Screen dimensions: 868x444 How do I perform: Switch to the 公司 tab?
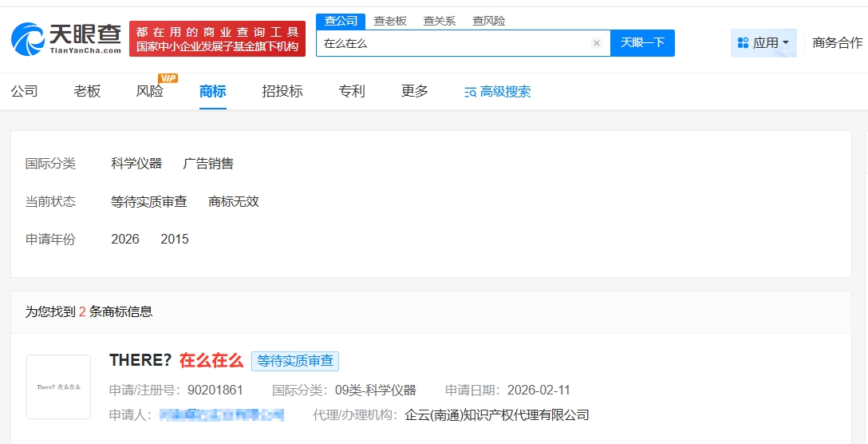25,91
